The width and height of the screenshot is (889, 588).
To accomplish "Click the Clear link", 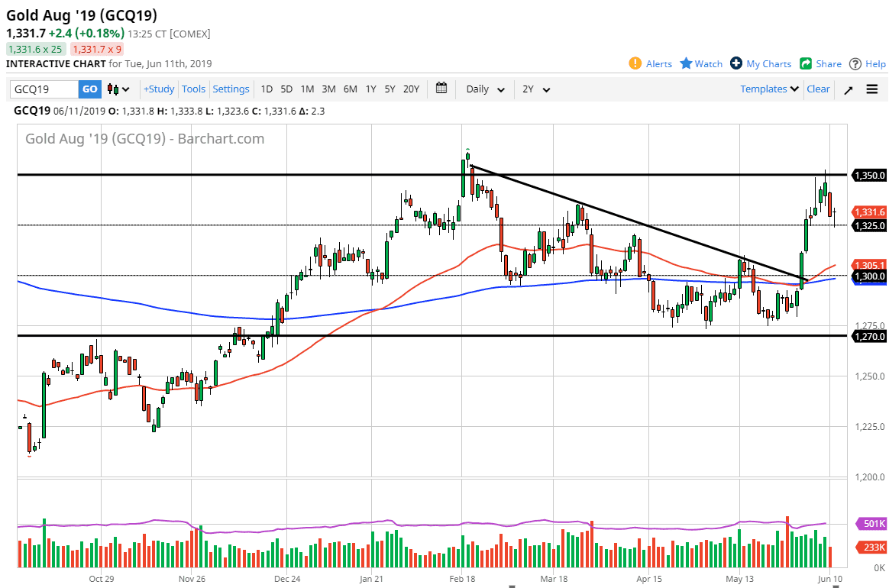I will (x=818, y=89).
